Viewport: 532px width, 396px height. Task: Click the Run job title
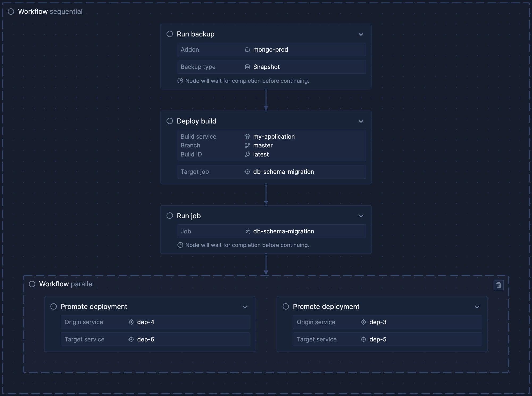click(x=189, y=216)
